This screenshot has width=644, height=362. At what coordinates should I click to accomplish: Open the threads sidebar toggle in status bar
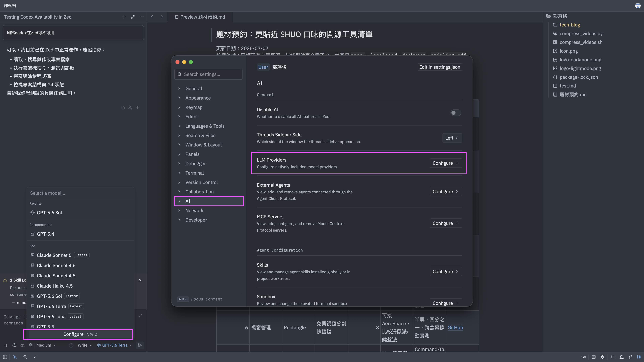tap(5, 357)
